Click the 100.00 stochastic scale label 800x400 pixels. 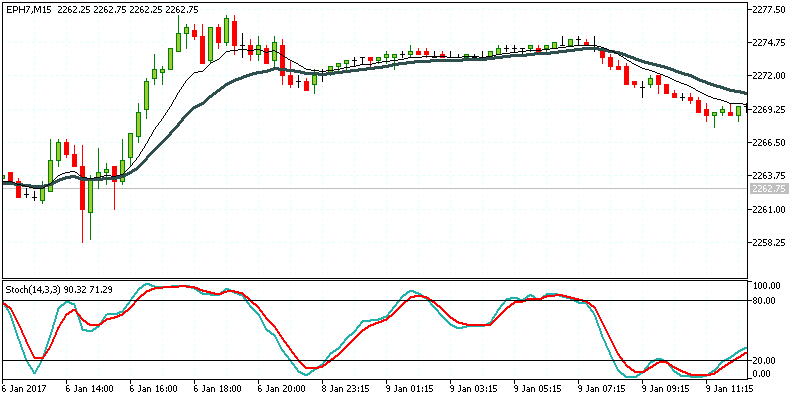point(768,286)
